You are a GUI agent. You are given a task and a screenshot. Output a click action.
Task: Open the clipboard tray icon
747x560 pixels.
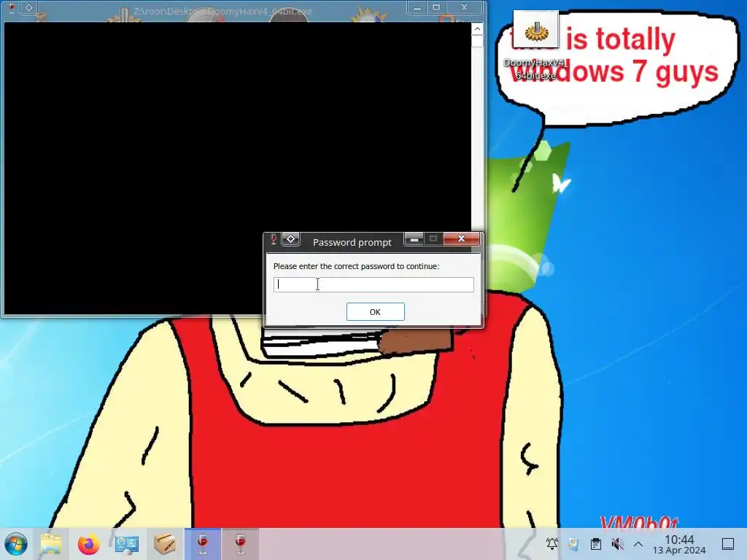pos(595,544)
